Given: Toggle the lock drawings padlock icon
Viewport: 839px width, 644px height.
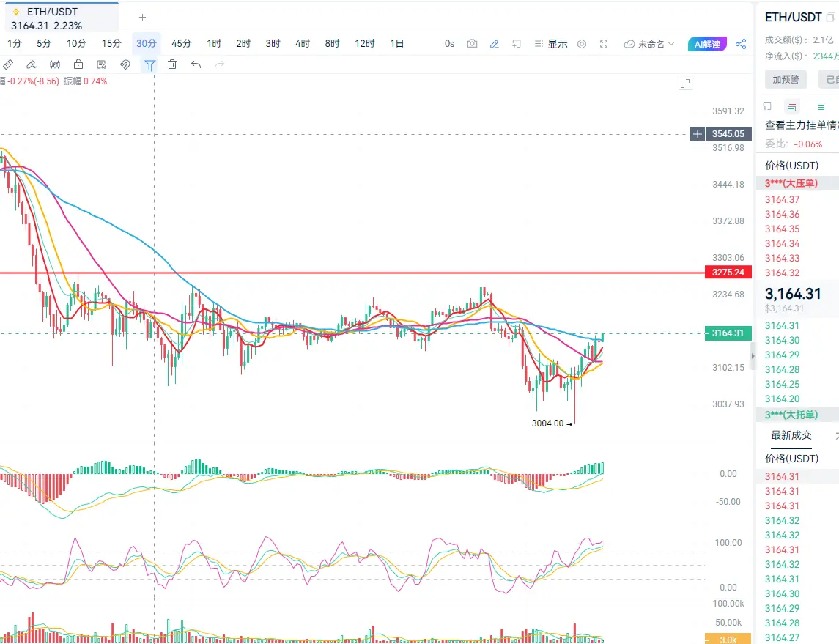Looking at the screenshot, I should [x=78, y=64].
